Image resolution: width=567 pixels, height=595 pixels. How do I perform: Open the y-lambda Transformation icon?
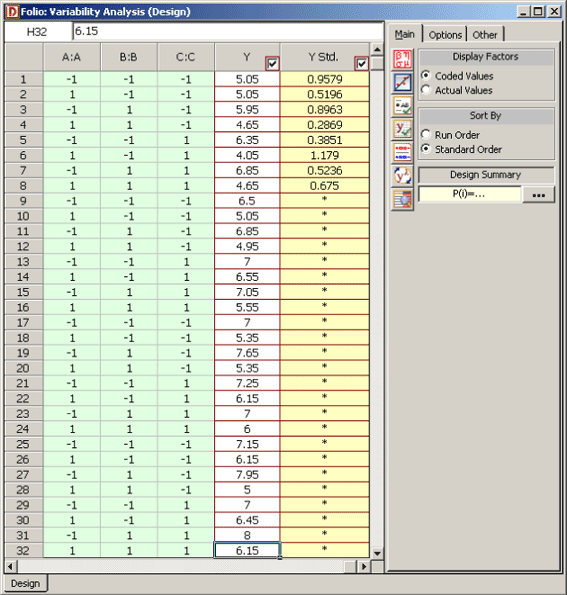(402, 176)
